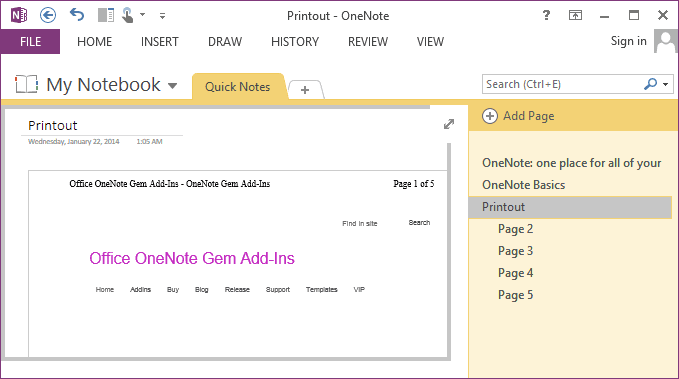Click into the Search (Ctrl+E) field
Image resolution: width=679 pixels, height=379 pixels.
pos(562,84)
